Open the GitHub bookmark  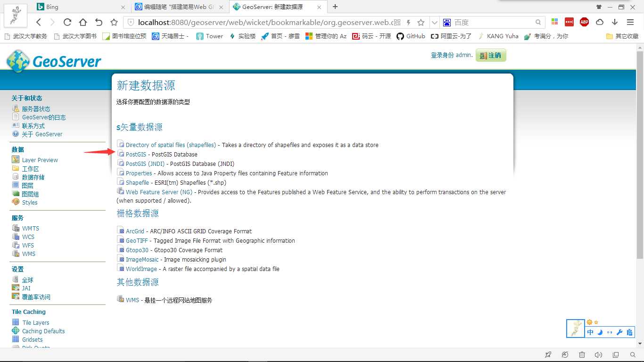click(411, 36)
